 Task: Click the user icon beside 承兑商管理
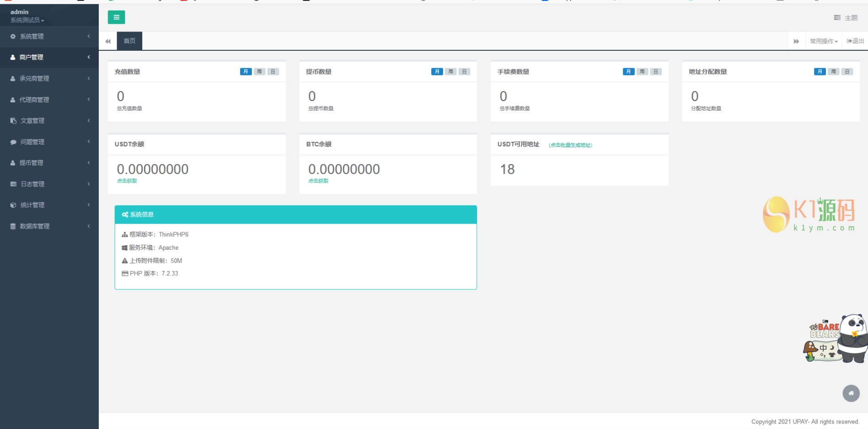click(13, 79)
